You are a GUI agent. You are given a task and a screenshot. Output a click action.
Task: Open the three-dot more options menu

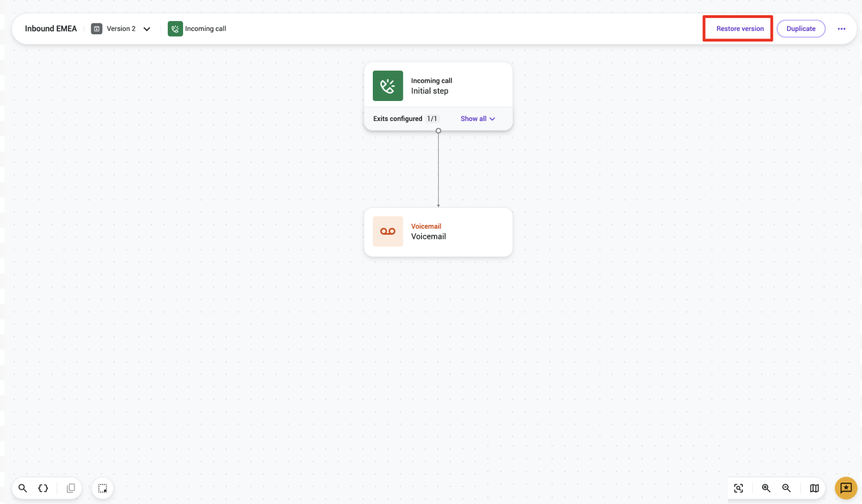click(841, 29)
